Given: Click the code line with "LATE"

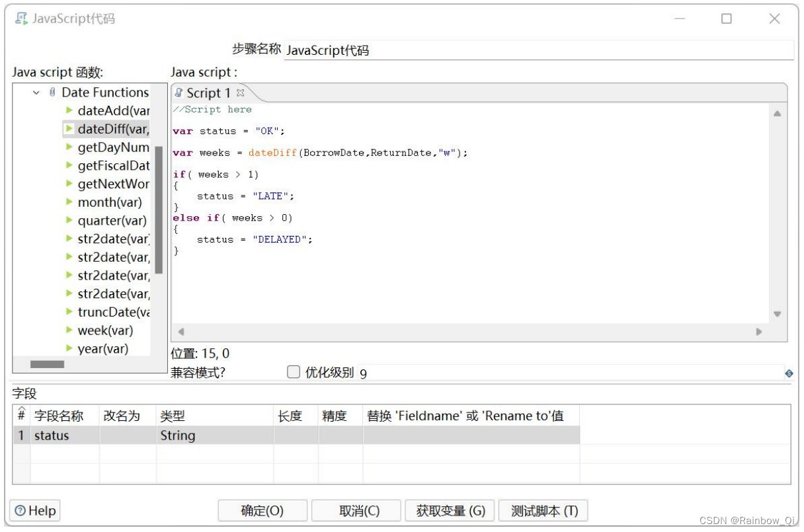Looking at the screenshot, I should (245, 196).
